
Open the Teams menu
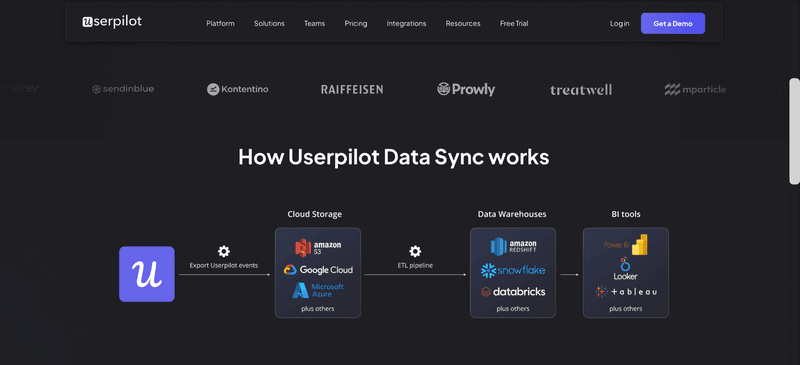314,23
